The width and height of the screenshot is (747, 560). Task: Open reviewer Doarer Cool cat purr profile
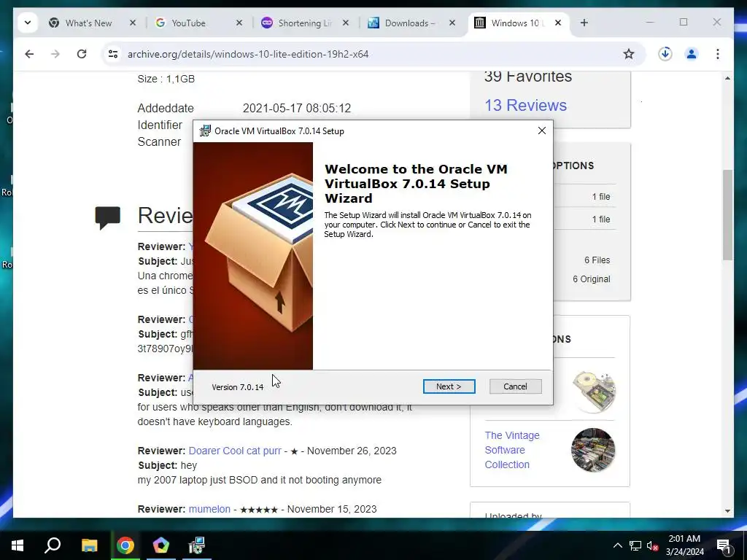point(235,451)
